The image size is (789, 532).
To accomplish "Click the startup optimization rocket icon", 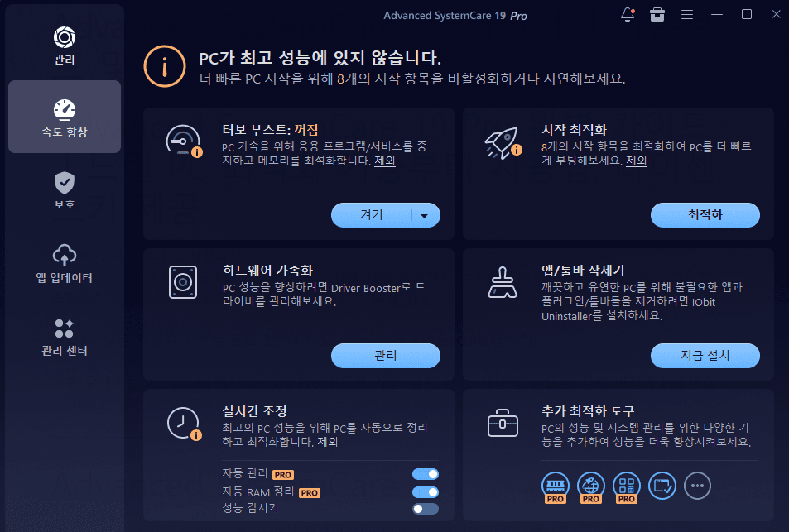I will (x=503, y=142).
